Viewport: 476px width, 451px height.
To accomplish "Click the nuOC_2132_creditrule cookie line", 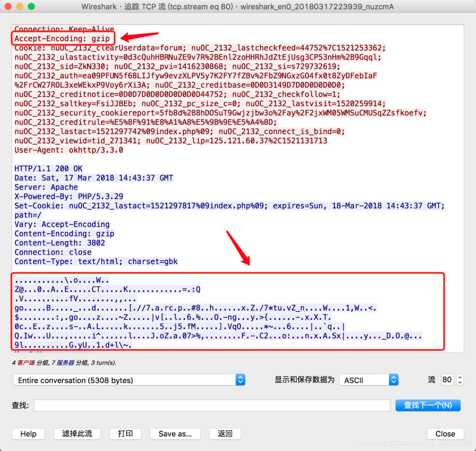I will pyautogui.click(x=146, y=122).
